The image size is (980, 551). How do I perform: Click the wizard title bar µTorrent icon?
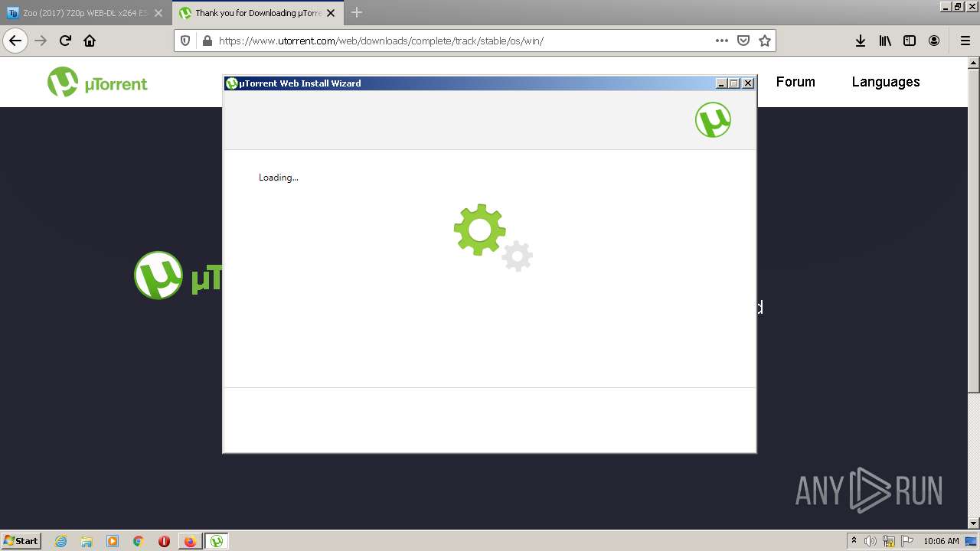232,83
